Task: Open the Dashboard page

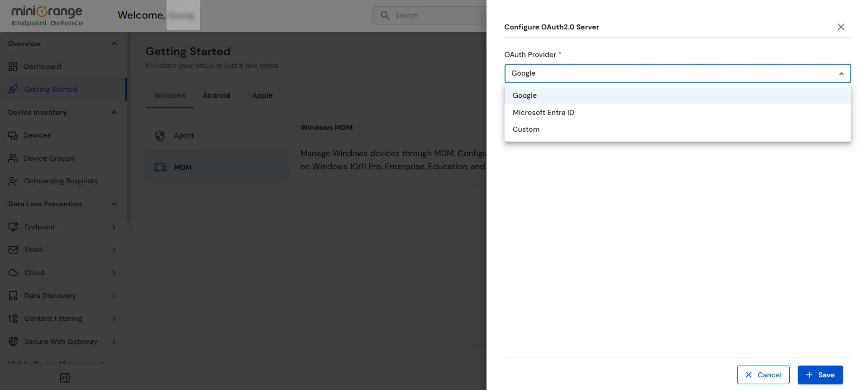Action: pyautogui.click(x=62, y=67)
